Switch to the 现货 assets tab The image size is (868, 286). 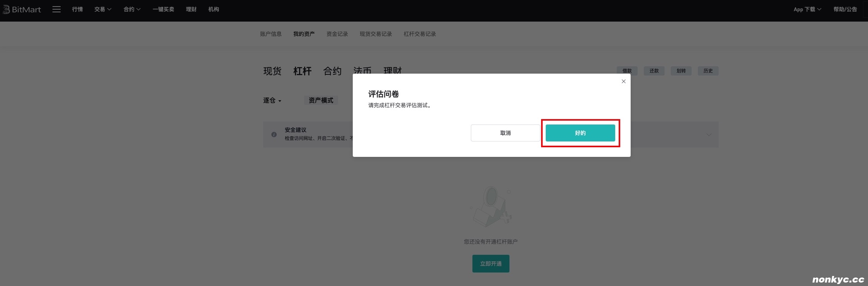[x=272, y=71]
